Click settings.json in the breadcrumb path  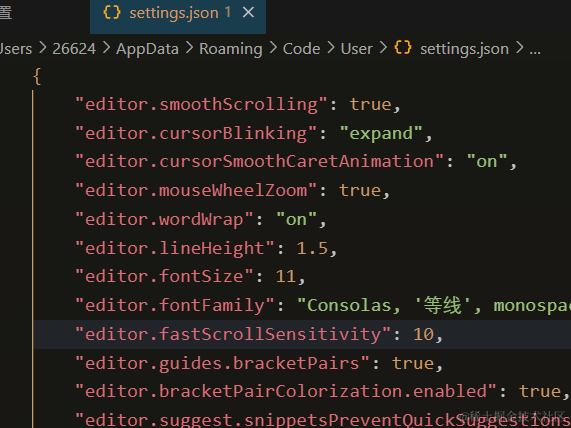tap(464, 49)
